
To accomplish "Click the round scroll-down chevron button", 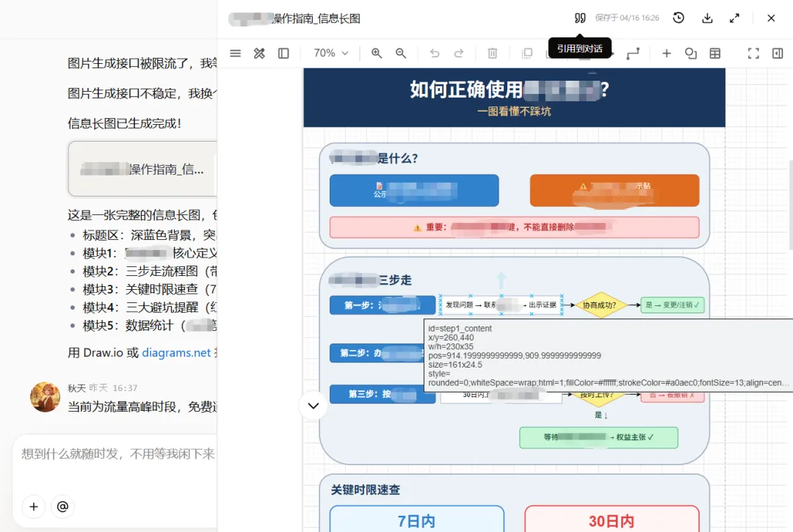I will click(x=314, y=406).
